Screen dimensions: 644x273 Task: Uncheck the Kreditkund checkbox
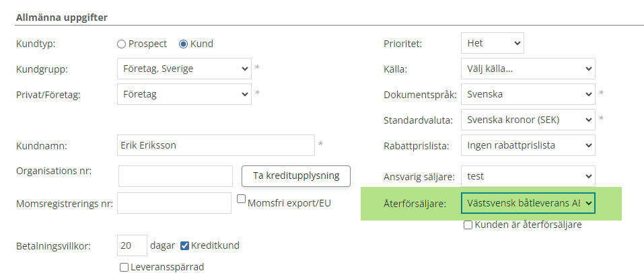click(x=185, y=245)
